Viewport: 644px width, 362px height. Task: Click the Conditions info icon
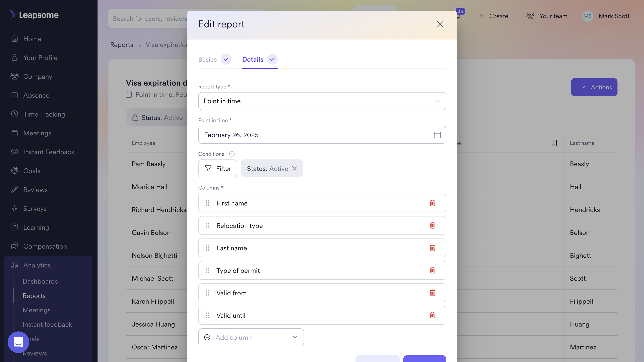click(x=232, y=154)
